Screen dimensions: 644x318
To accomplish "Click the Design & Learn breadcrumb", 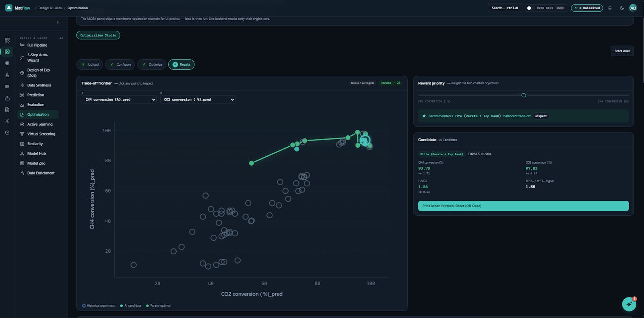I will tap(50, 8).
